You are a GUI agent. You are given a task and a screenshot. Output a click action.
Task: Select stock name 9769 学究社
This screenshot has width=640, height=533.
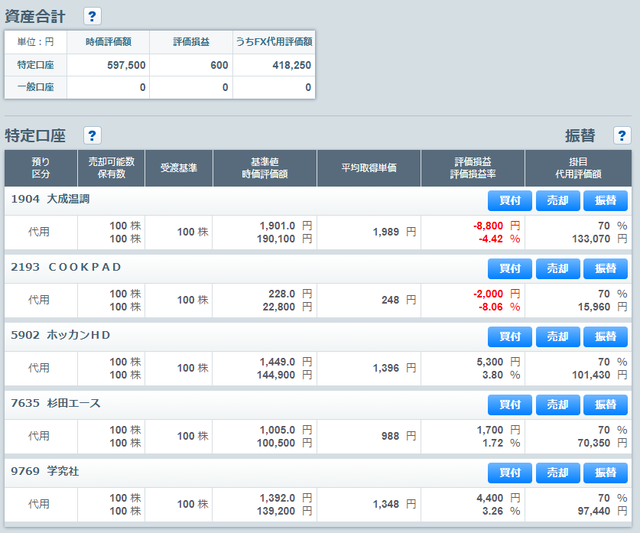coord(45,471)
